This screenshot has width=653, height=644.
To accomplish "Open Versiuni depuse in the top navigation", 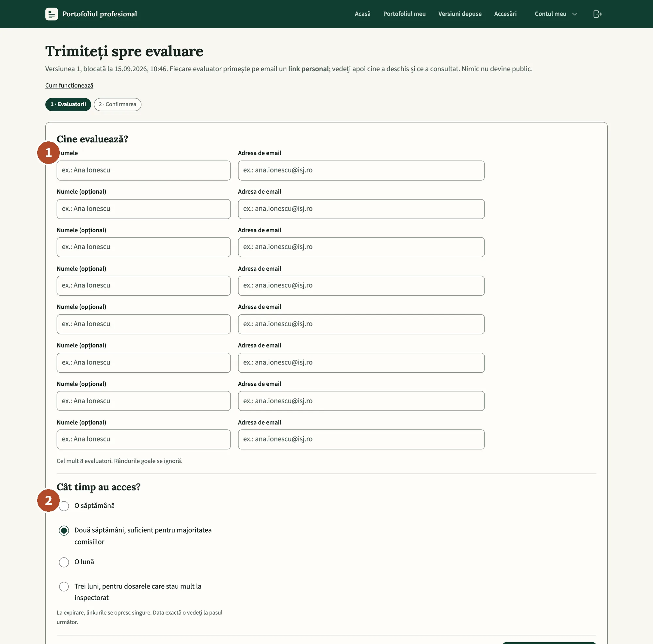I will coord(460,14).
